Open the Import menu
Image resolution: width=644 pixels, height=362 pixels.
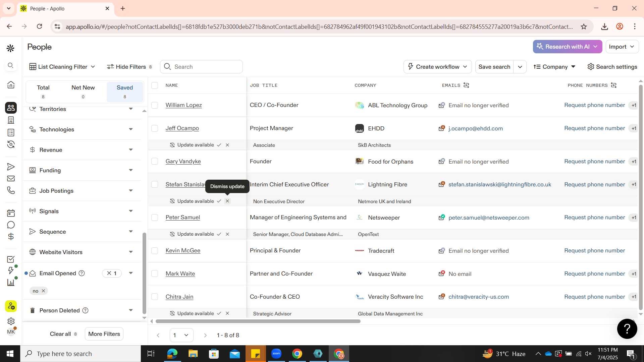tap(622, 47)
